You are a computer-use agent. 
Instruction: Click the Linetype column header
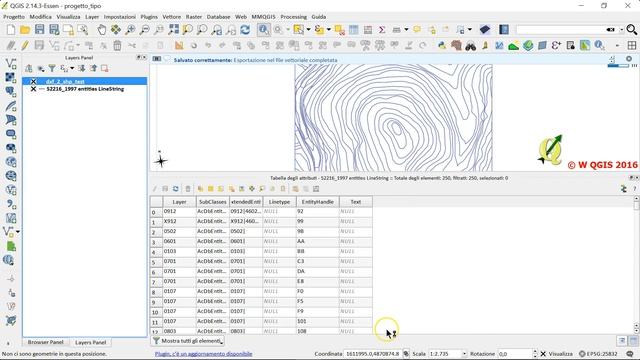279,202
